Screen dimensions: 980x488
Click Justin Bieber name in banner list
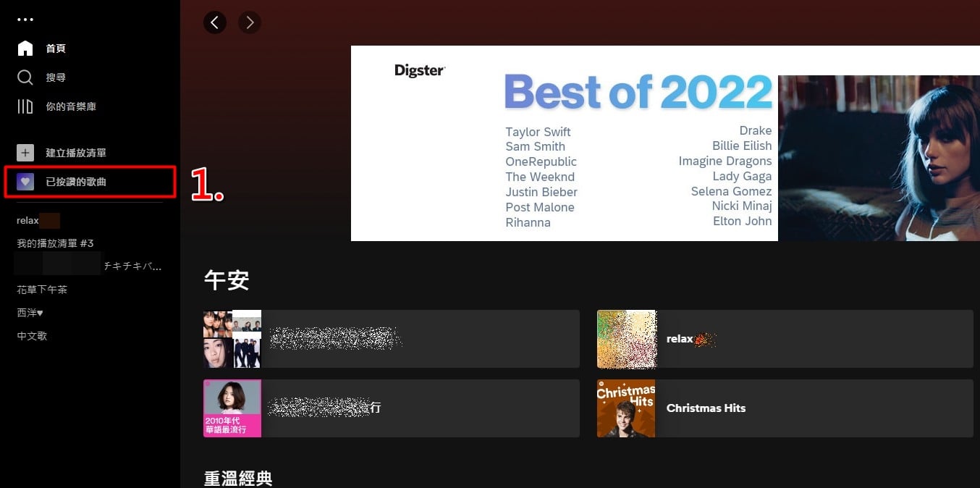(541, 192)
